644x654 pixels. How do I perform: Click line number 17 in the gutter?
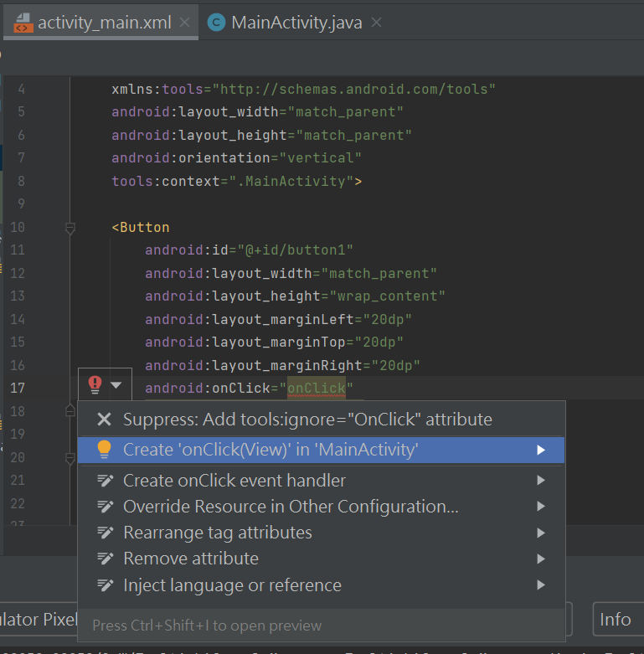[x=18, y=389]
